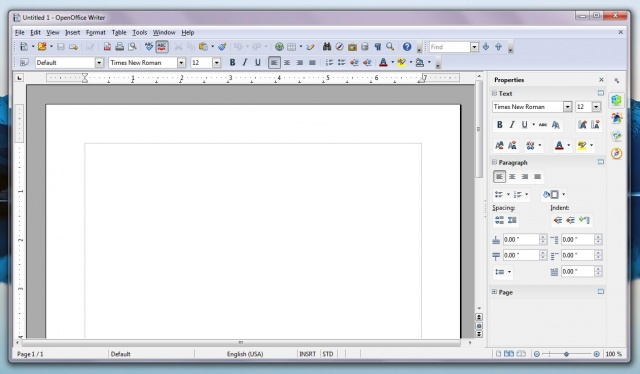Screen dimensions: 640x374
Task: Click the Cut scissors icon
Action: click(178, 47)
